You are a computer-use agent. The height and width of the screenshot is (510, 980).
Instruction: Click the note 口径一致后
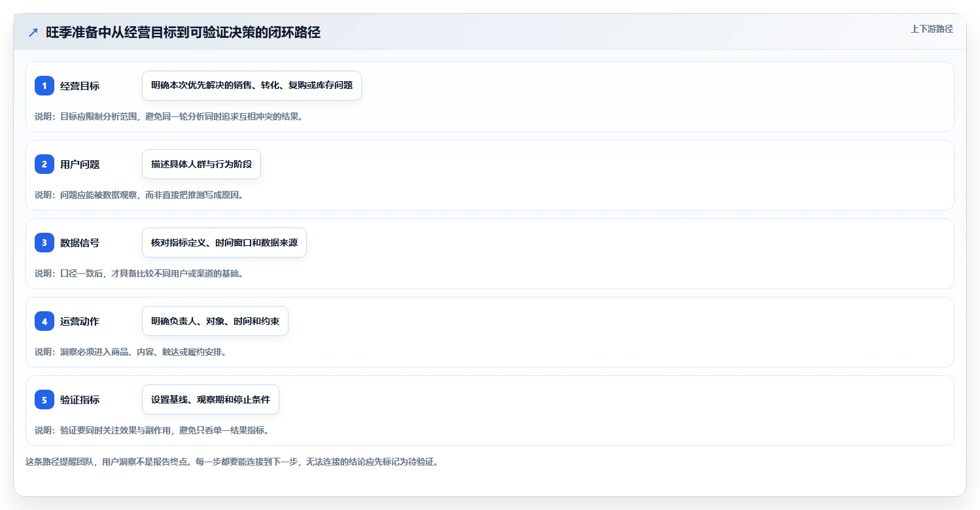(139, 273)
